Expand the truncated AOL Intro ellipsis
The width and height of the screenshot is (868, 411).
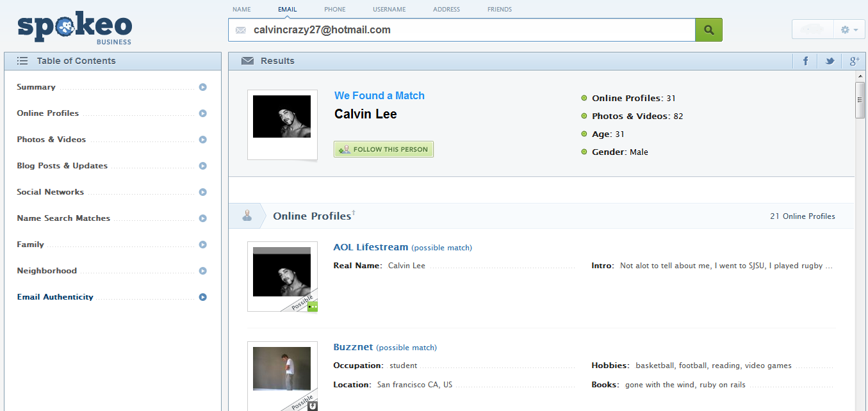830,266
